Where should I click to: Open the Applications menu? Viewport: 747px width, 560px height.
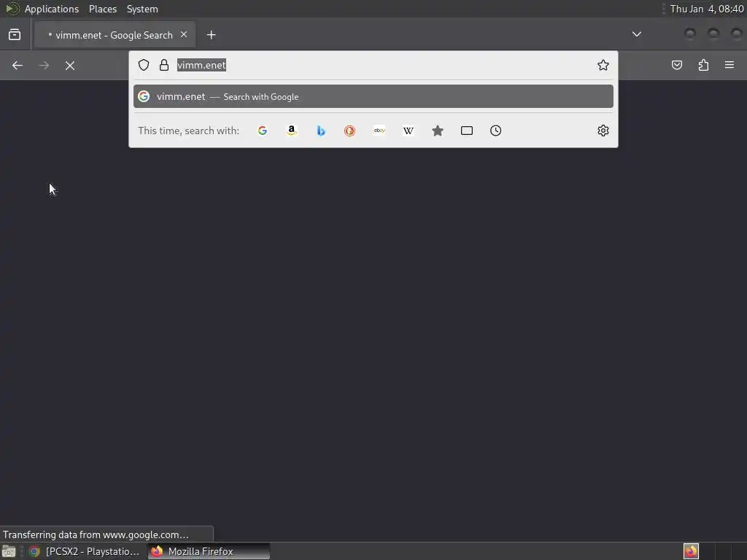[x=52, y=9]
